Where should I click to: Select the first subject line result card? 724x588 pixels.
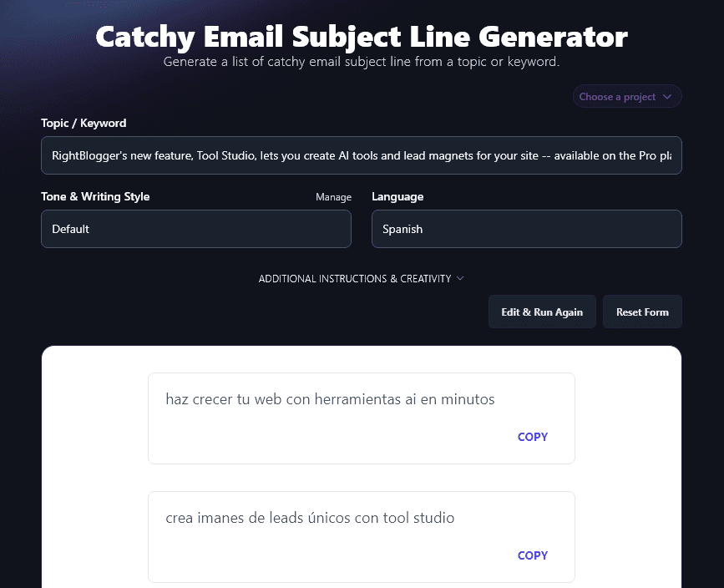[x=362, y=418]
